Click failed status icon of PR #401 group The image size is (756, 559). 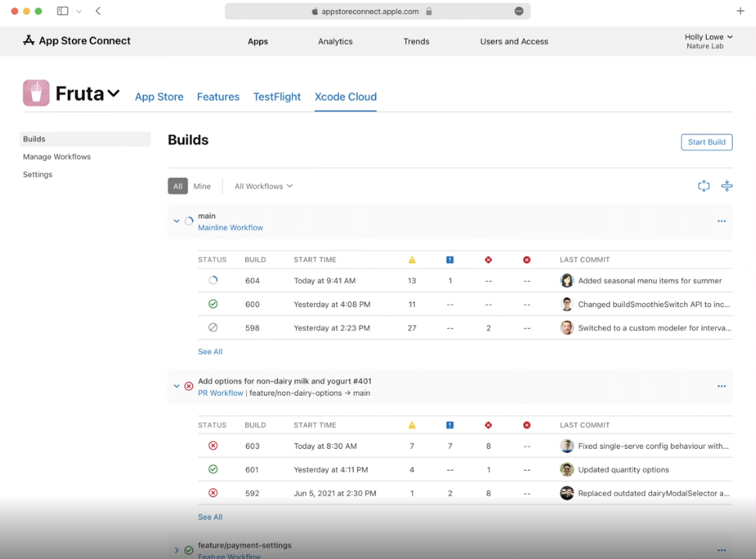[x=189, y=386]
